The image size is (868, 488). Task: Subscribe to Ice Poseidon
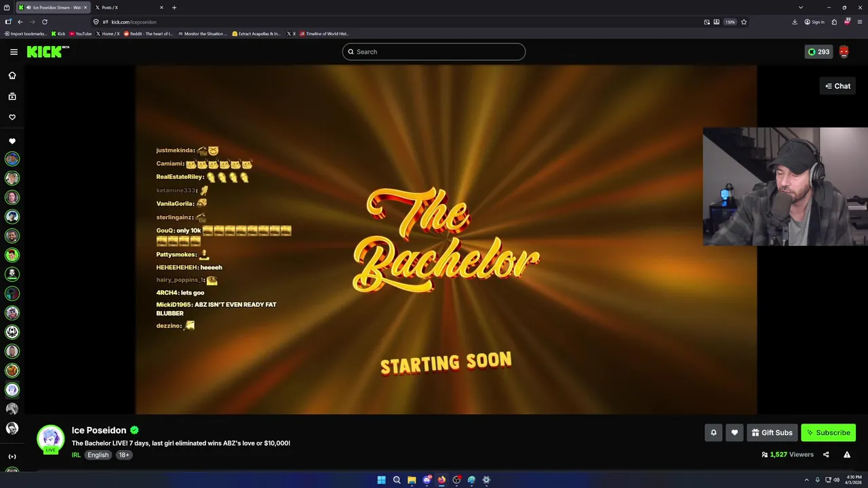(x=828, y=432)
